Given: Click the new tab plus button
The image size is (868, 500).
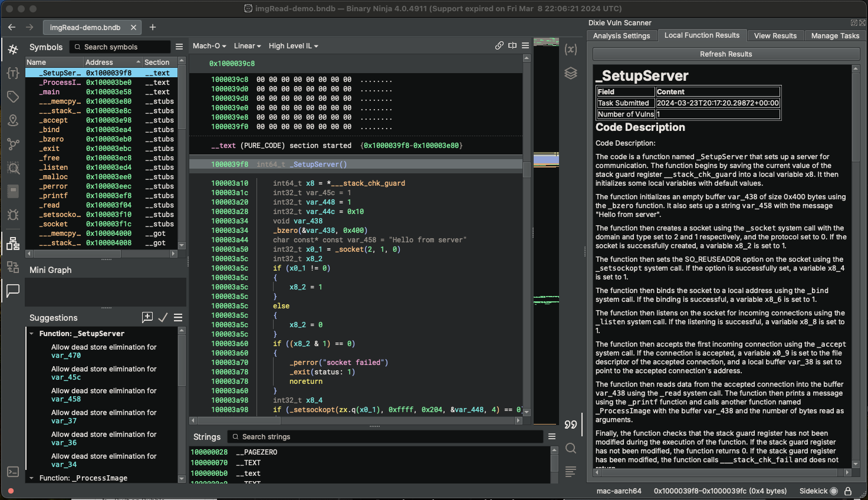Looking at the screenshot, I should click(x=153, y=27).
